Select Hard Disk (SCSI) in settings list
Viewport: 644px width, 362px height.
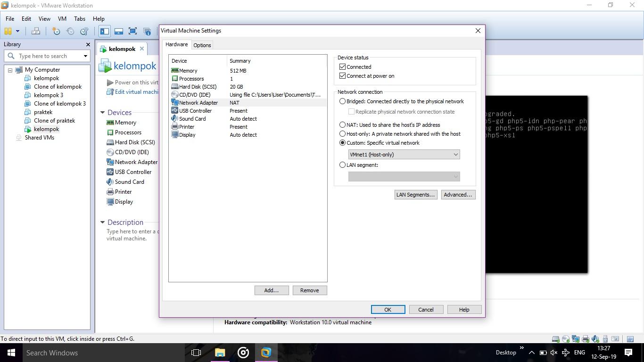pyautogui.click(x=248, y=87)
